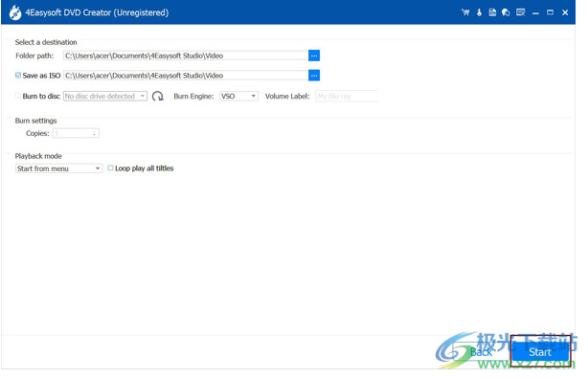This screenshot has height=379, width=588.
Task: Click the Burn settings heading
Action: point(35,121)
